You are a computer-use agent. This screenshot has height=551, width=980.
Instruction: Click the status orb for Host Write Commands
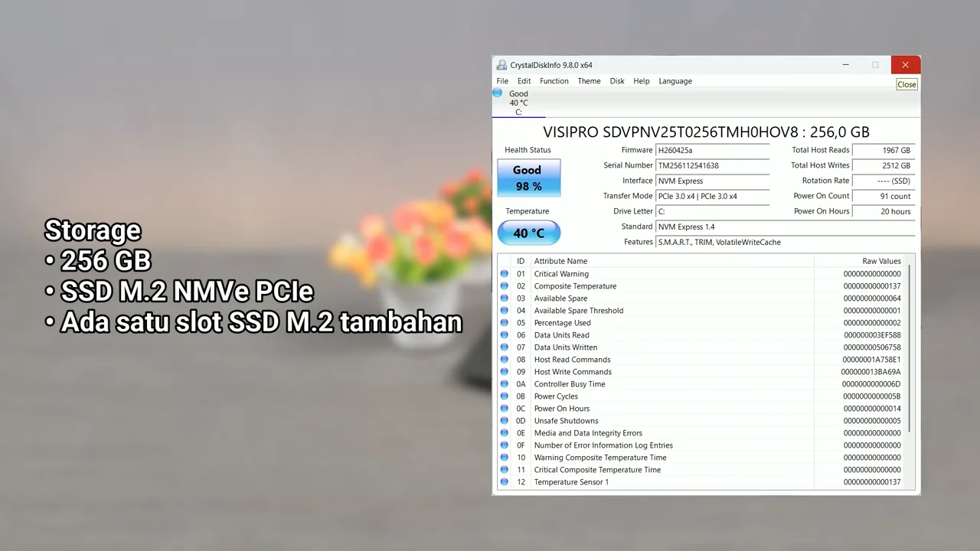pos(505,371)
